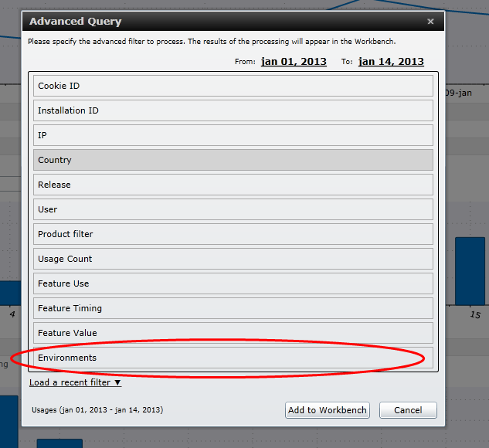Click the Add to Workbench button

pos(328,410)
